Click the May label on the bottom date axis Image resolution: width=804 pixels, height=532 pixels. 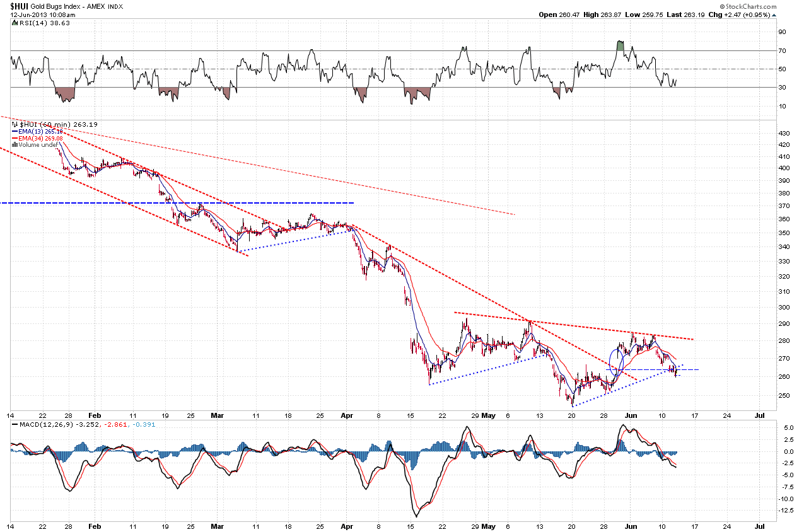(489, 525)
